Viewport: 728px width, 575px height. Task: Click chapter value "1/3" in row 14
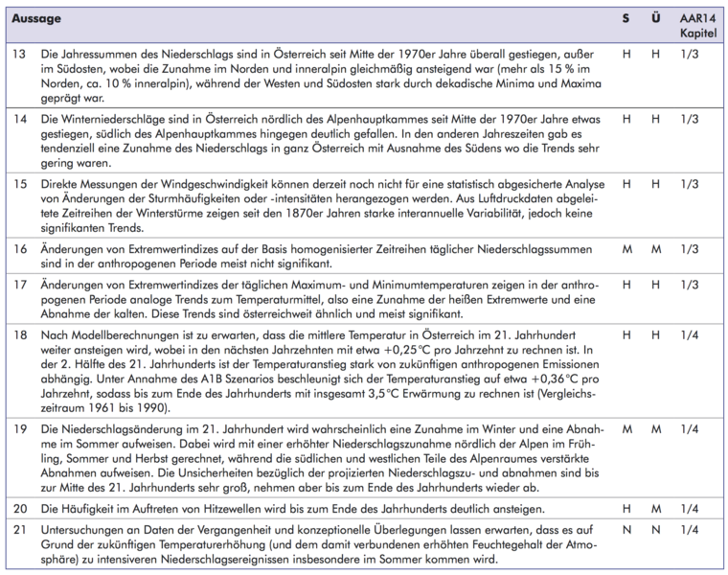pyautogui.click(x=690, y=119)
